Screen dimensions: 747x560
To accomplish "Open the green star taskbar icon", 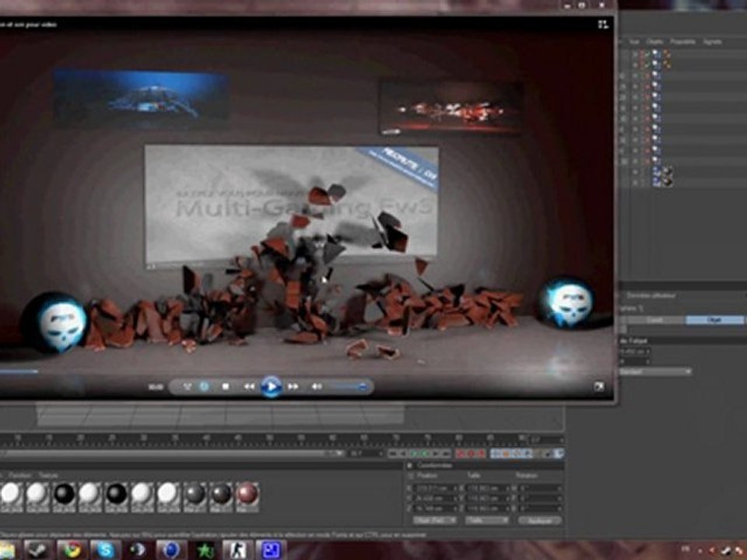I will tap(205, 551).
